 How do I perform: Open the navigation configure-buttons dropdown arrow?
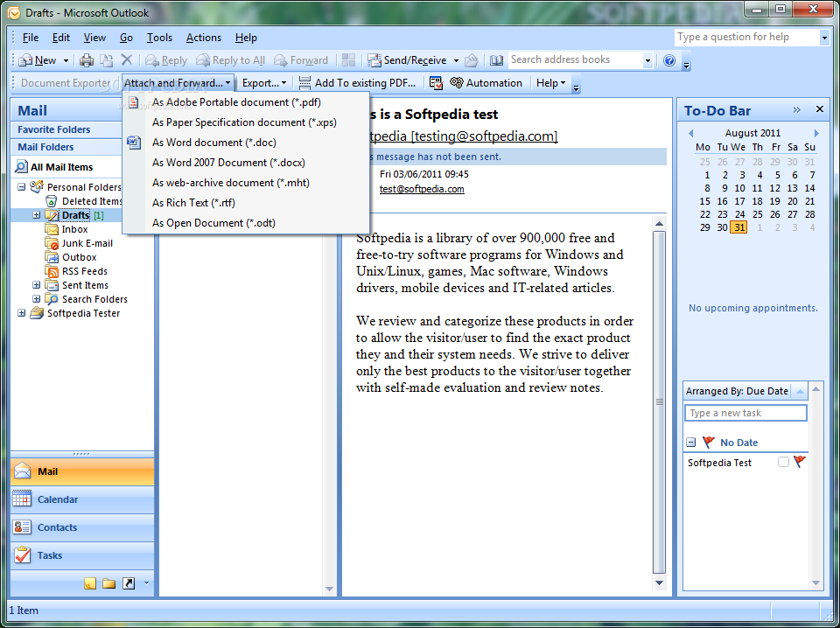tap(146, 583)
